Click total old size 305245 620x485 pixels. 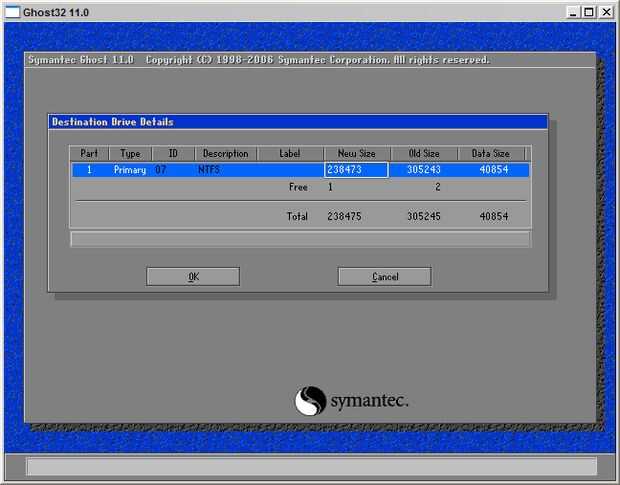pos(423,216)
